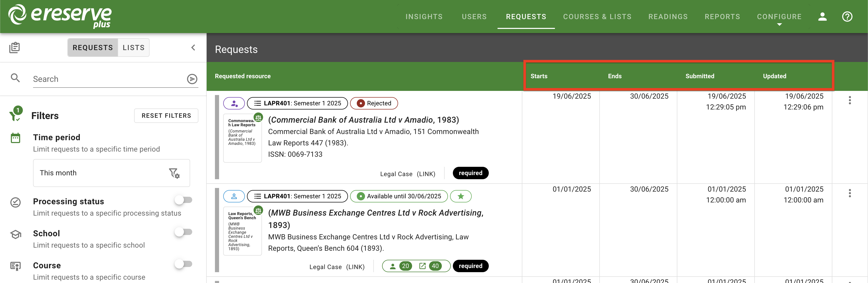Open the help question mark icon
868x283 pixels.
tap(847, 17)
